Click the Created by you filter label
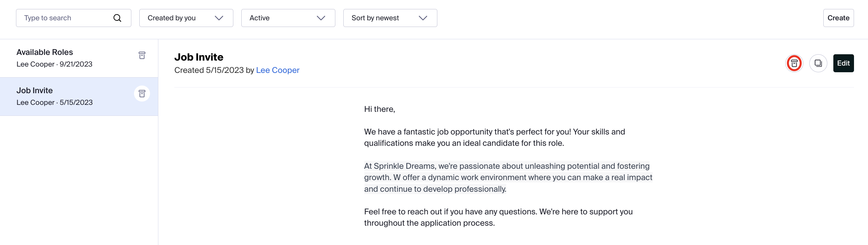Screen dimensions: 868x245 pos(172,18)
